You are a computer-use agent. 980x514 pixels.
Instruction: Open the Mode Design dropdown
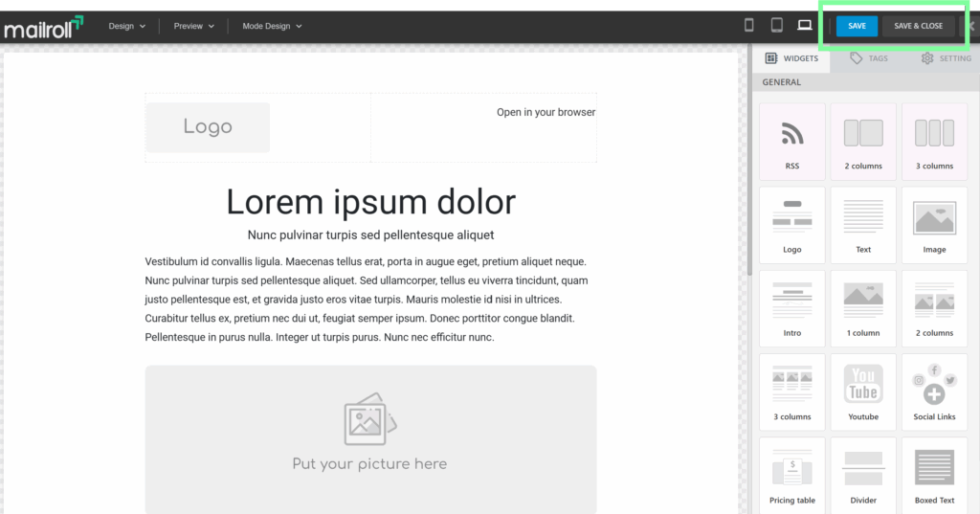[272, 26]
